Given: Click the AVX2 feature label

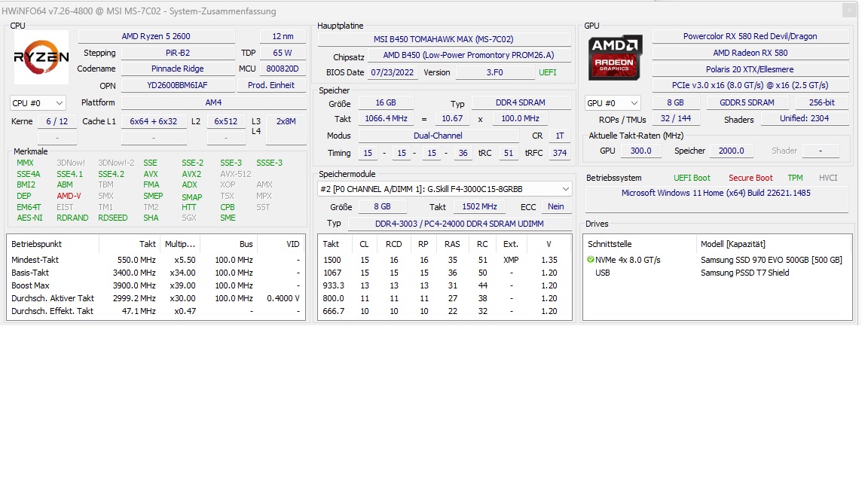Looking at the screenshot, I should coord(191,174).
